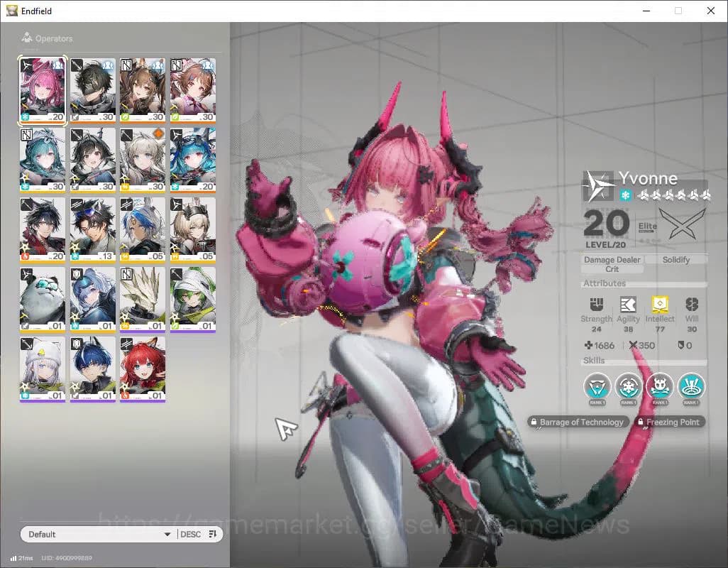
Task: Select the Will brain attribute icon
Action: 691,304
